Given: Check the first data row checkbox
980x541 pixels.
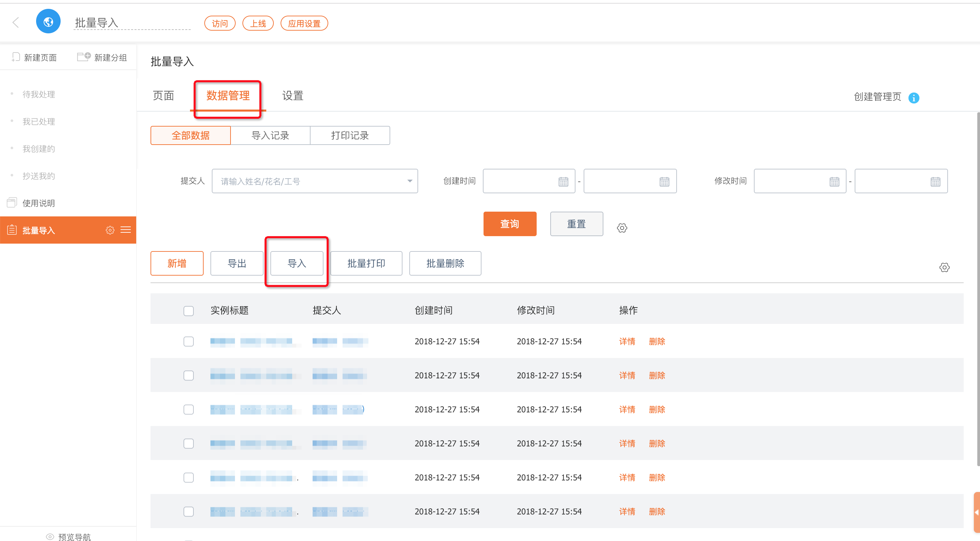Looking at the screenshot, I should (188, 341).
